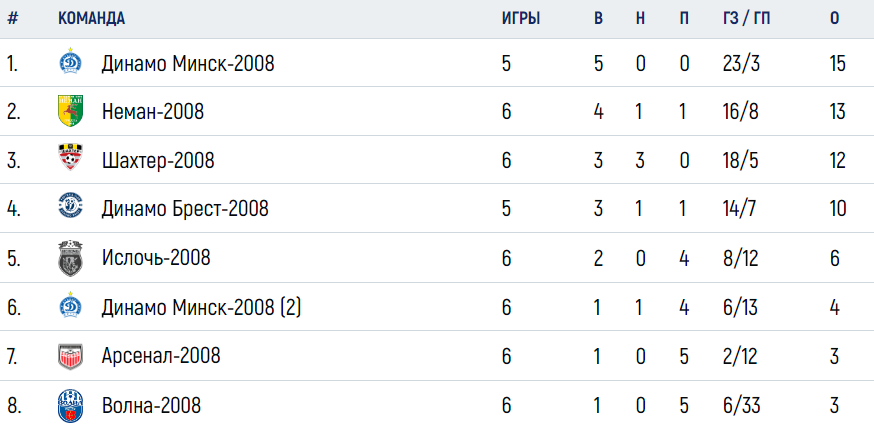Open the Шахтер-2008 team page
874x429 pixels.
pos(158,160)
